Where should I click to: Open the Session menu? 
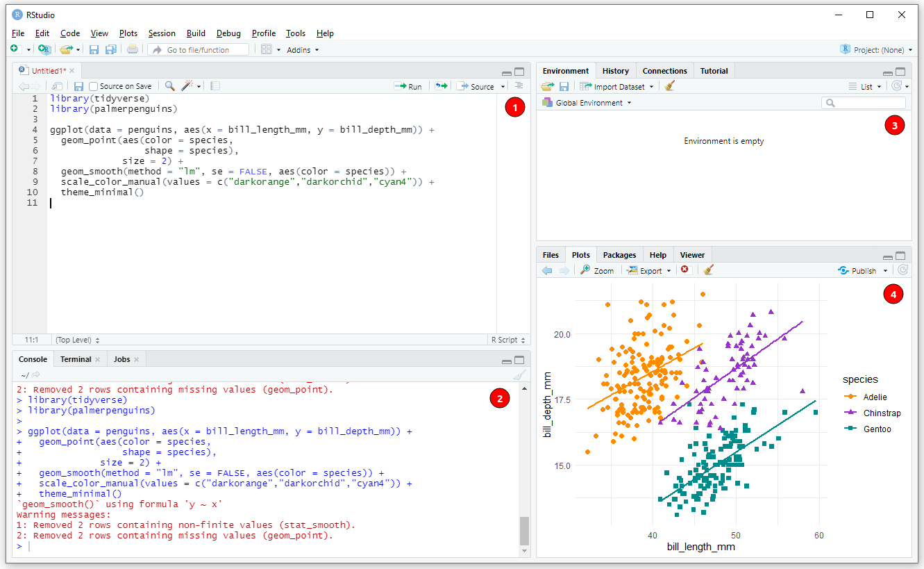pyautogui.click(x=162, y=33)
